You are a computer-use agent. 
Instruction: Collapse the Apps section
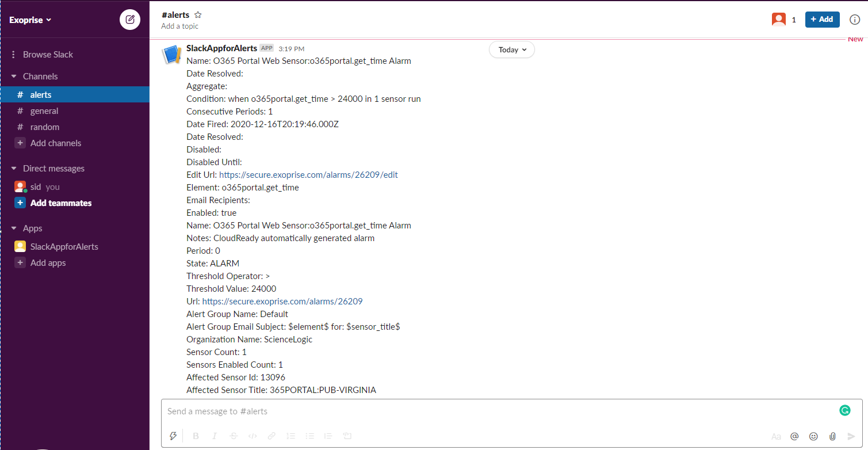pyautogui.click(x=13, y=228)
